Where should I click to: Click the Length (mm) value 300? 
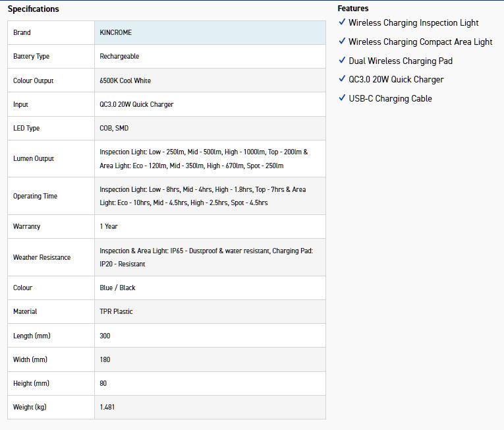point(105,336)
